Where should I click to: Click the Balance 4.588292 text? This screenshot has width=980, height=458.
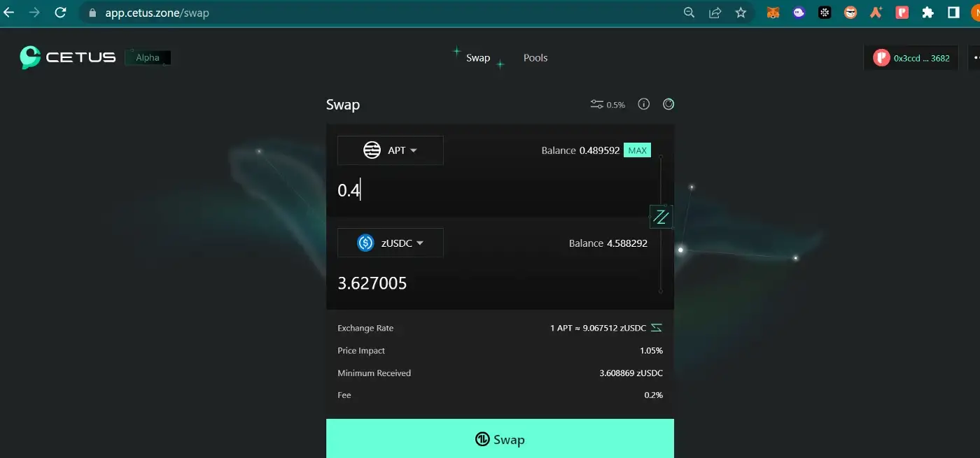click(608, 243)
